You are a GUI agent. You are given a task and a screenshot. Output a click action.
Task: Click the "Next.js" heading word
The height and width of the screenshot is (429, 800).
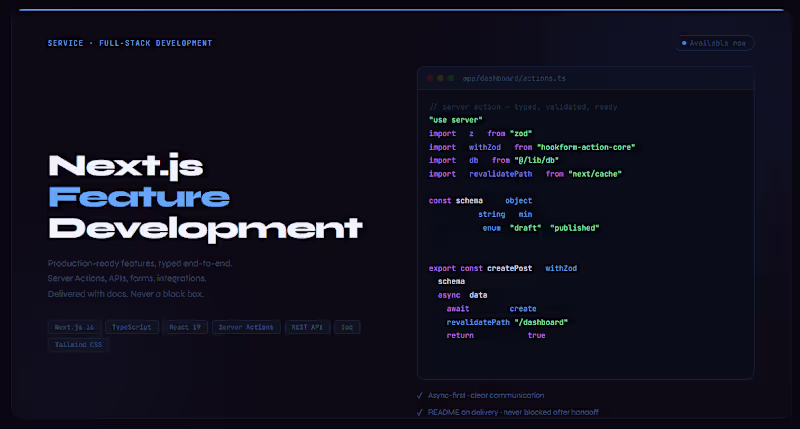click(x=126, y=166)
